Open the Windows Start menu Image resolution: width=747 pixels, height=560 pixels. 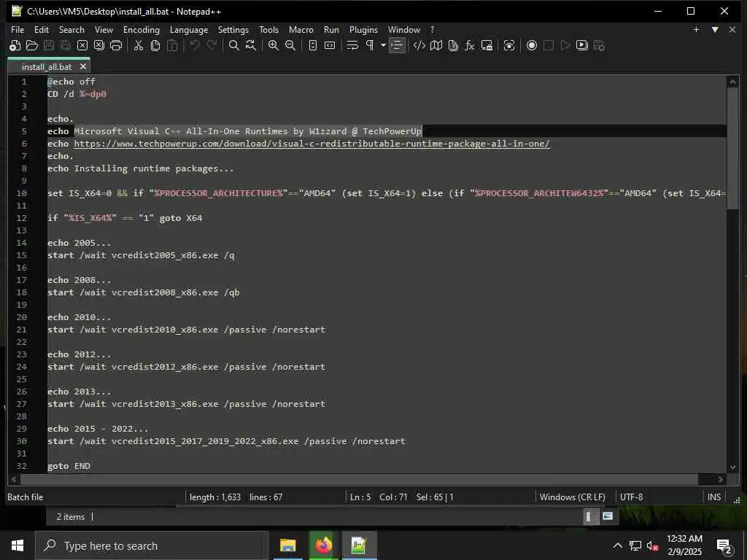pyautogui.click(x=18, y=545)
